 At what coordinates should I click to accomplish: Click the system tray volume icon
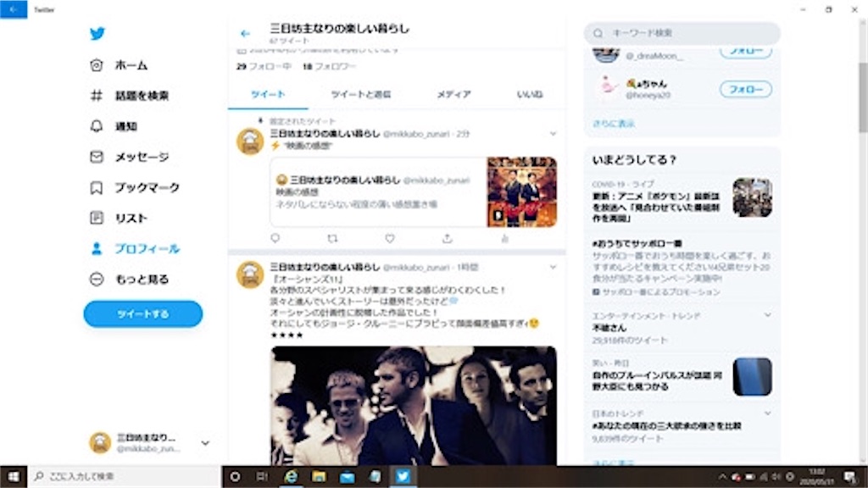click(x=776, y=476)
